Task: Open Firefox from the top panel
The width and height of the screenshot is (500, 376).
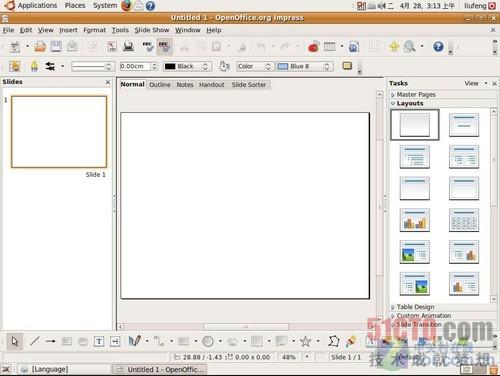Action: 126,6
